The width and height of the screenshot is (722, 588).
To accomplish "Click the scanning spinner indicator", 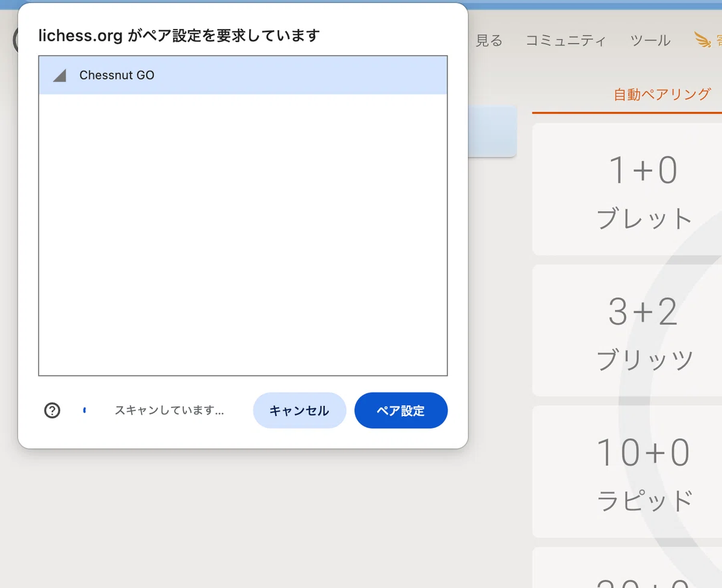I will coord(85,411).
